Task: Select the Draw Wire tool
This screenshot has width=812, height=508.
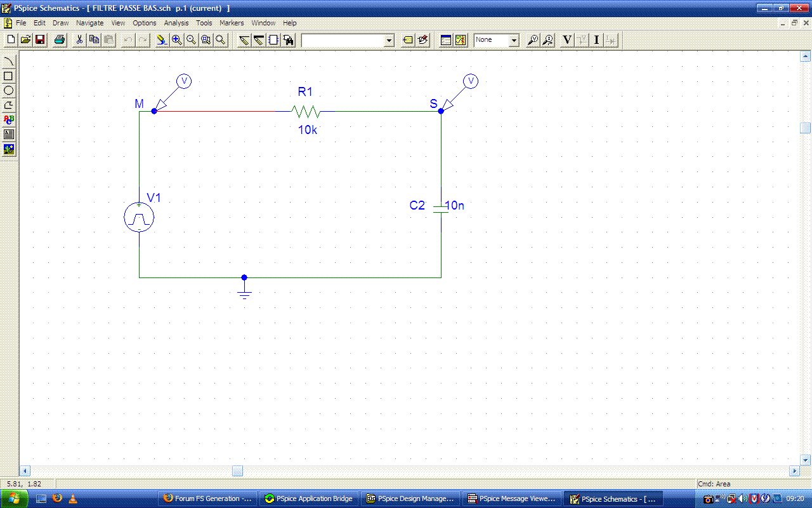Action: coord(244,40)
